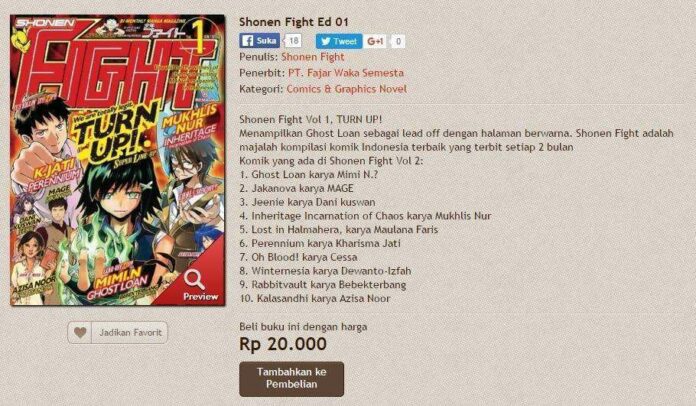Image resolution: width=696 pixels, height=406 pixels.
Task: Open the Shonen Fight author link
Action: pyautogui.click(x=312, y=57)
